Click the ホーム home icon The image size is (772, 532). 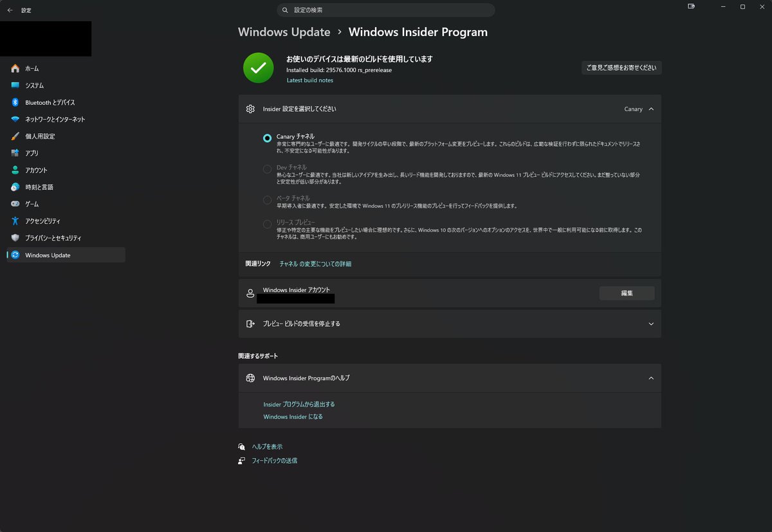click(15, 68)
